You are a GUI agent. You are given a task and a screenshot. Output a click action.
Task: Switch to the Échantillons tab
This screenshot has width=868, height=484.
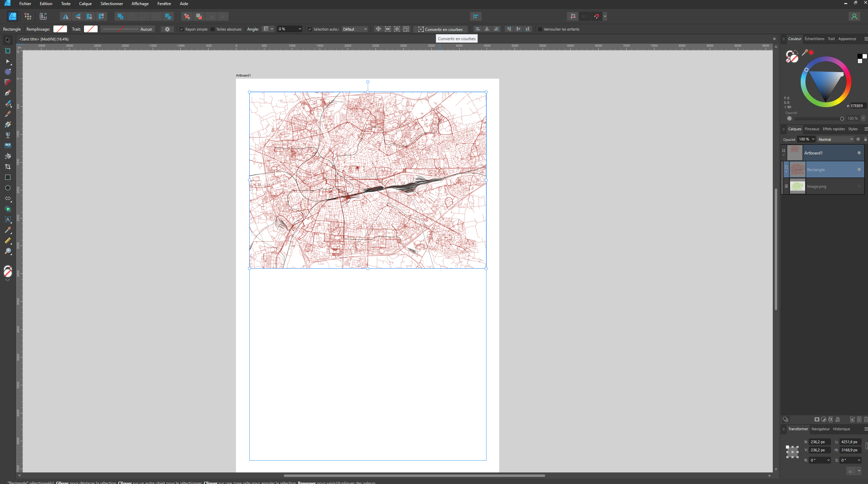tap(814, 39)
